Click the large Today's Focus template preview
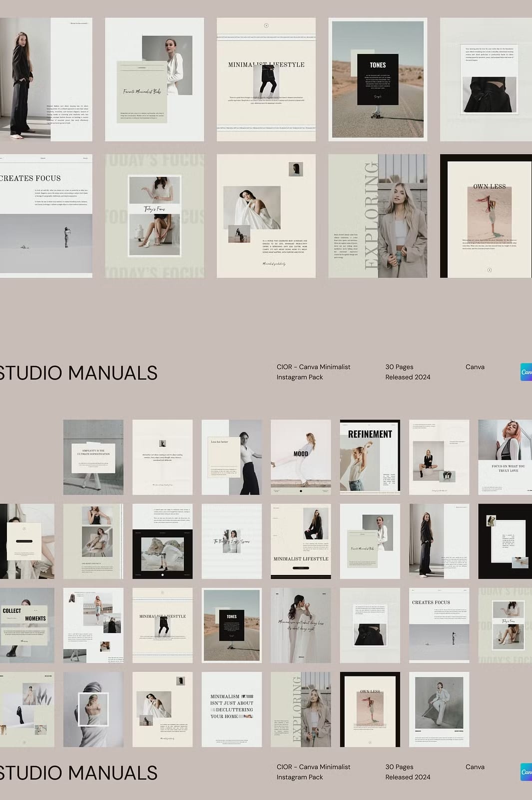This screenshot has height=800, width=532. (x=154, y=215)
